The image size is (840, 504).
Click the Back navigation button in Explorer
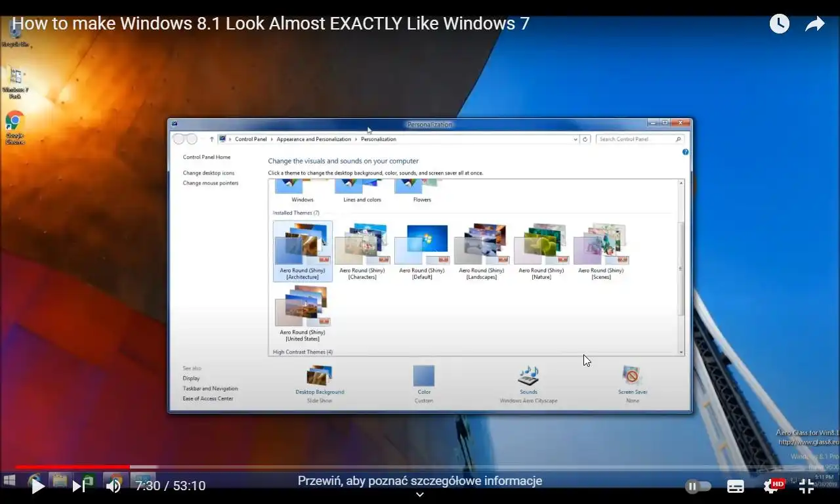point(178,139)
